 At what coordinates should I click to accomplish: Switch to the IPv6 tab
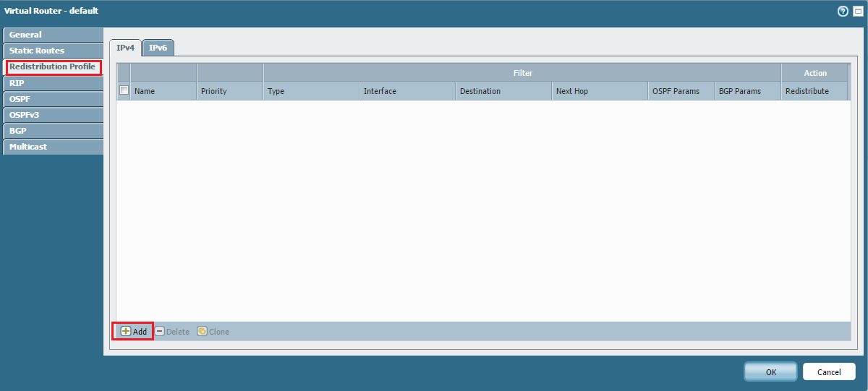(158, 48)
